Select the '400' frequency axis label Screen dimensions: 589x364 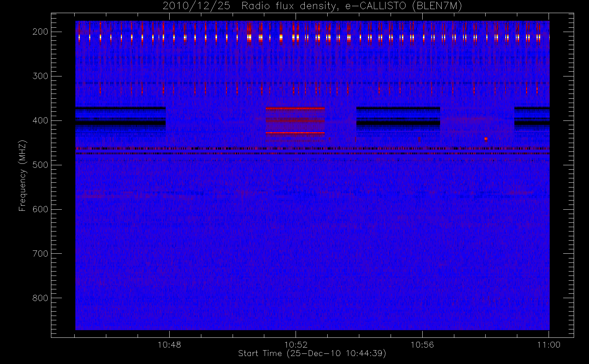[x=40, y=120]
